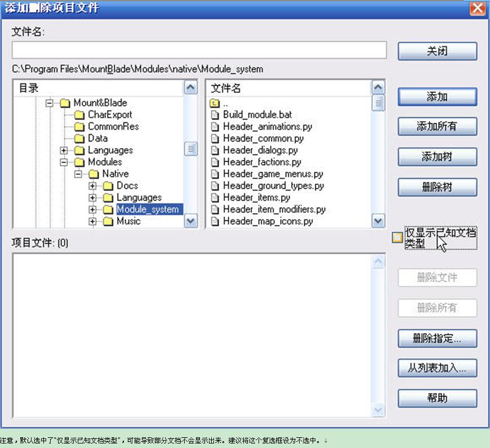The height and width of the screenshot is (448, 490).
Task: Expand the Languages folder under Mount&Blade
Action: [64, 150]
